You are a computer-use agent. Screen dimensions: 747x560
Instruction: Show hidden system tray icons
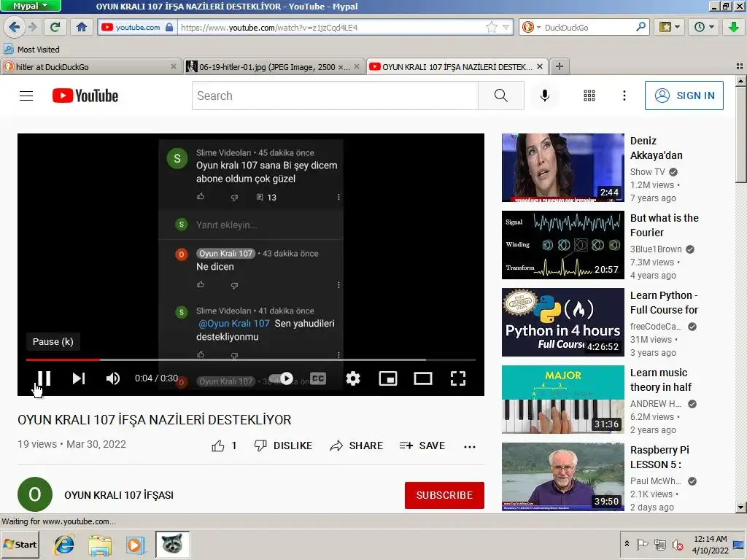(627, 544)
